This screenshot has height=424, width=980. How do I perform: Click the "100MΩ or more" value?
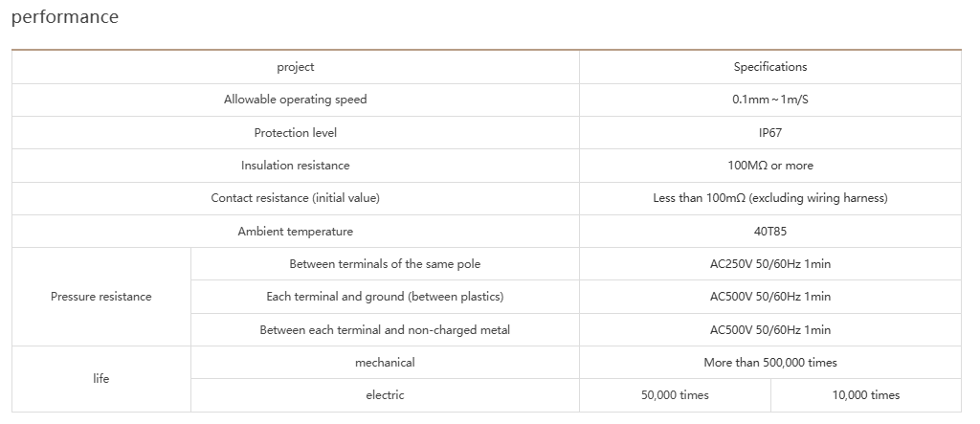[770, 166]
